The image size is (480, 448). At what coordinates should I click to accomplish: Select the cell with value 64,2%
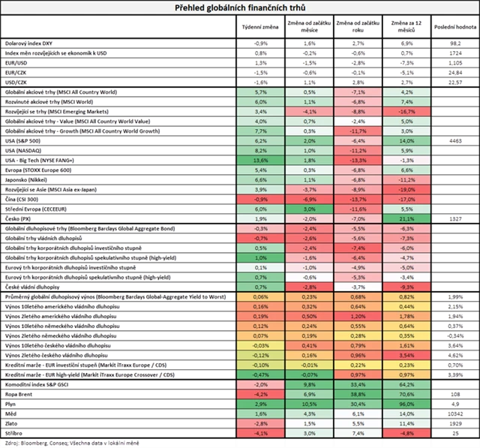407,384
